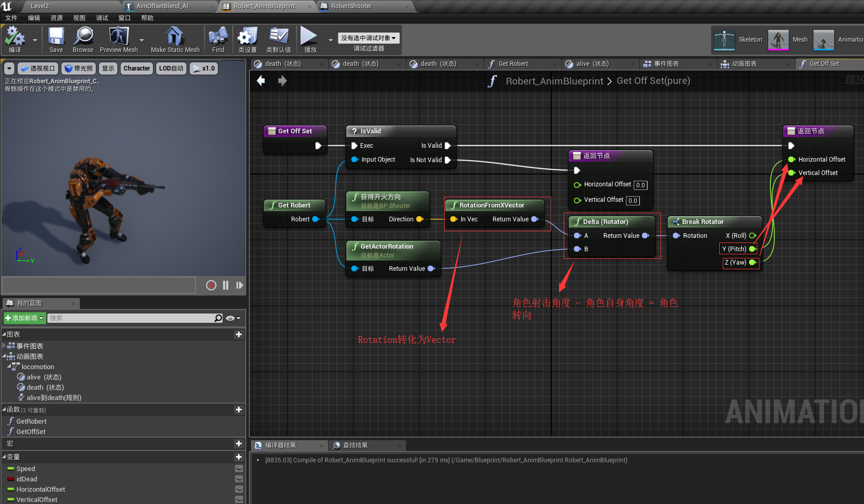Select the GetRobert function
Screen dimensions: 864x504
[31, 421]
